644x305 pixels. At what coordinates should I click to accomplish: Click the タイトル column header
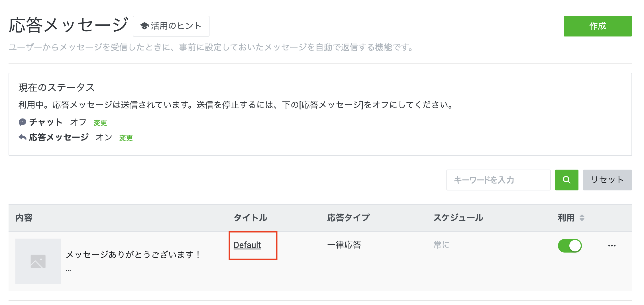250,218
